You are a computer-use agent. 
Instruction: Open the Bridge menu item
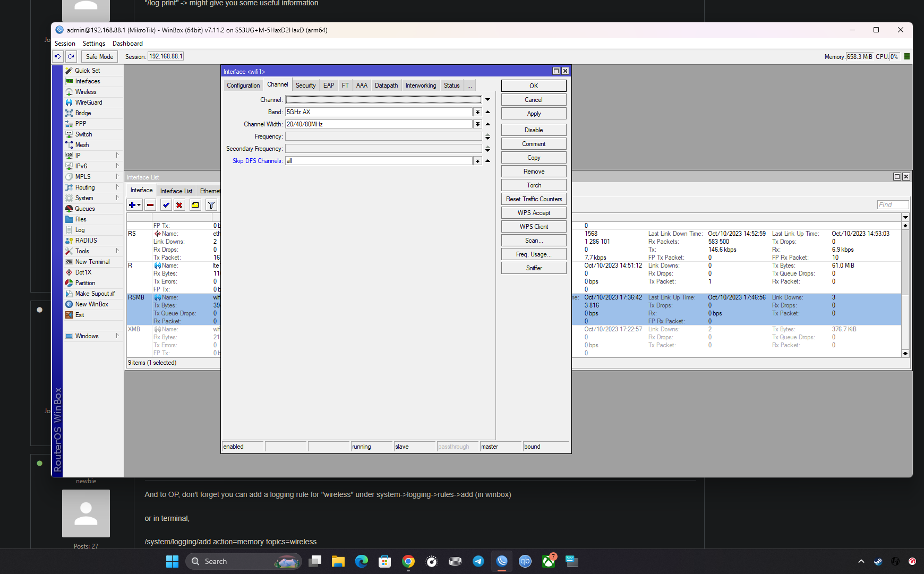(83, 113)
